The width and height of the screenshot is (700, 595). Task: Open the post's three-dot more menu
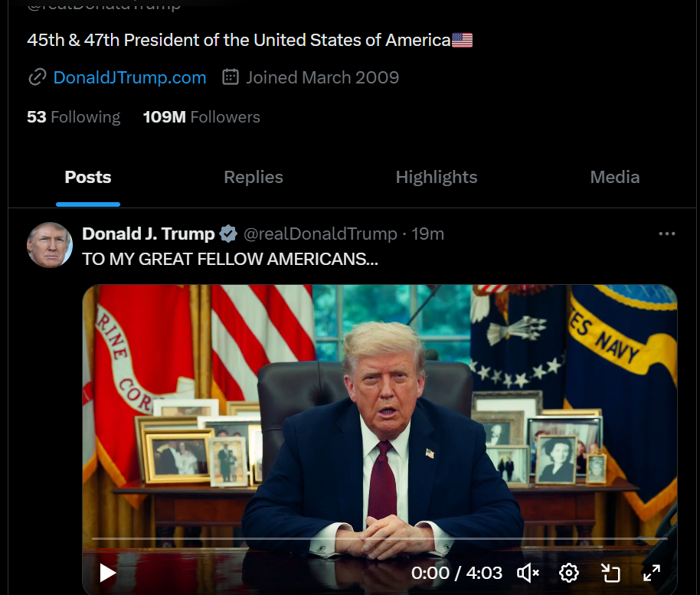click(667, 234)
